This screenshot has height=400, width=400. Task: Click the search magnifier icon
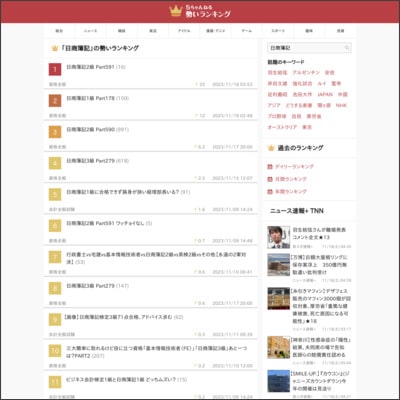click(347, 48)
